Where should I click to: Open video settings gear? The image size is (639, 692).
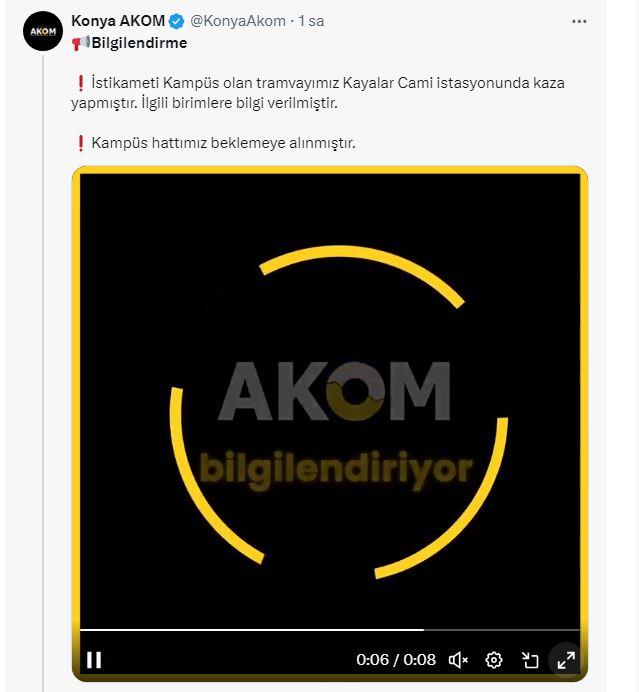click(493, 660)
